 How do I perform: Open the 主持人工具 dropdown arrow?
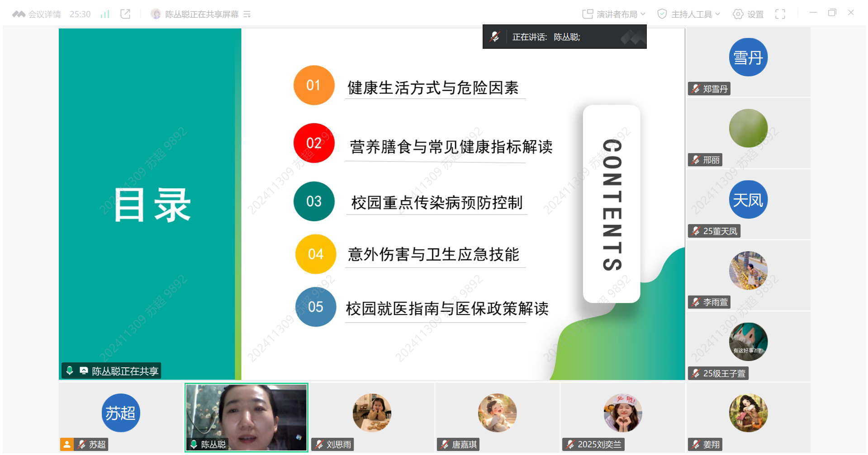pyautogui.click(x=717, y=14)
